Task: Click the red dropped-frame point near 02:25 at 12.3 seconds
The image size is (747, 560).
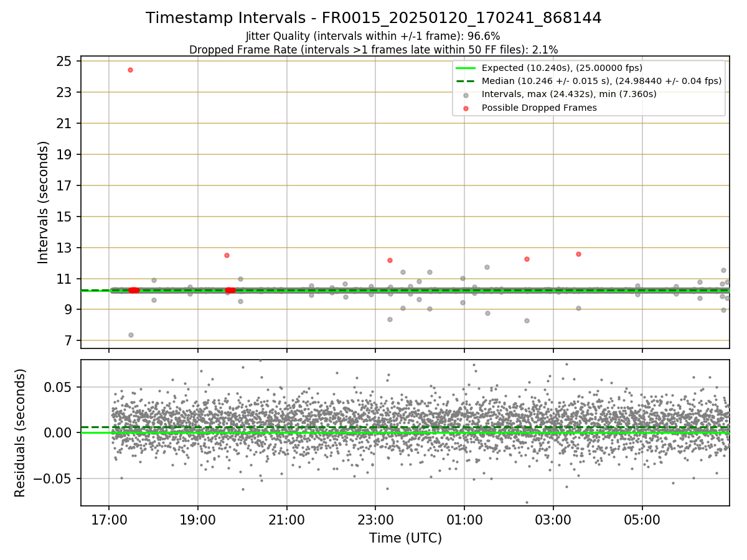Action: 527,259
